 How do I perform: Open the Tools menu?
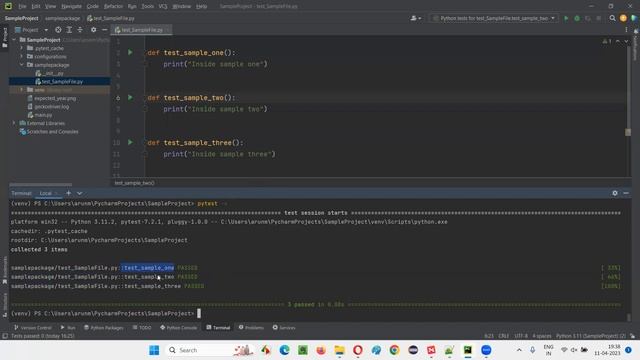pyautogui.click(x=148, y=6)
